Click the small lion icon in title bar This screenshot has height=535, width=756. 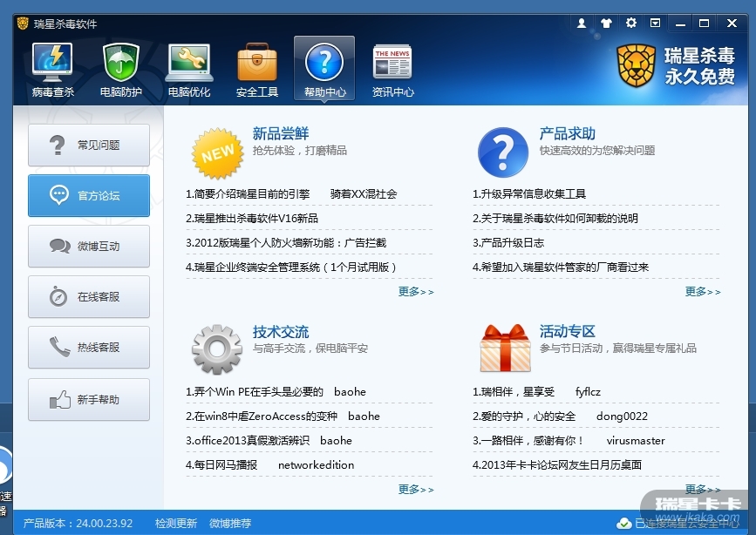23,24
